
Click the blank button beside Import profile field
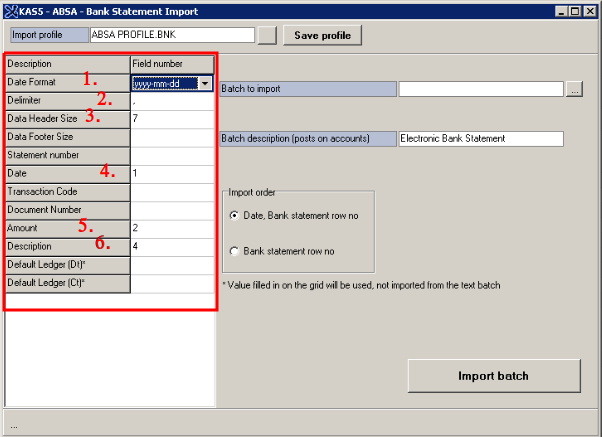[x=267, y=35]
